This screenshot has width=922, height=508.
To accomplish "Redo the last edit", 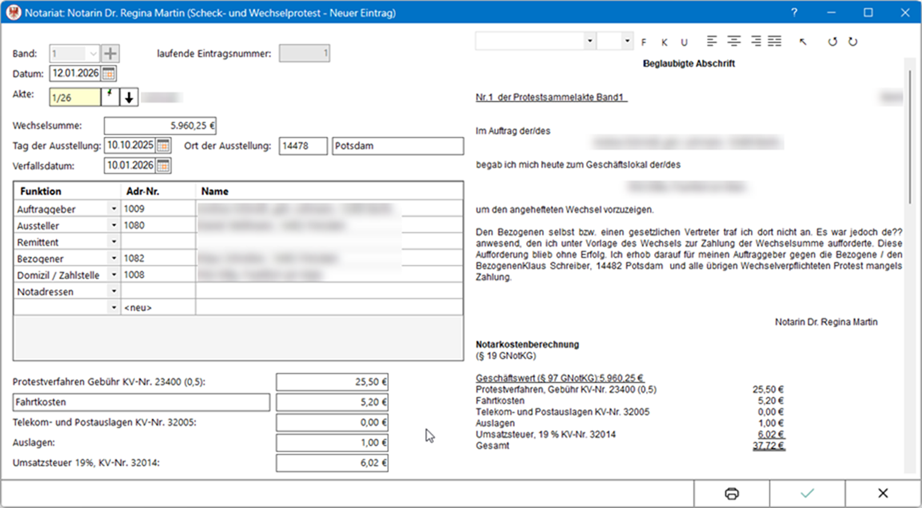I will (x=853, y=42).
